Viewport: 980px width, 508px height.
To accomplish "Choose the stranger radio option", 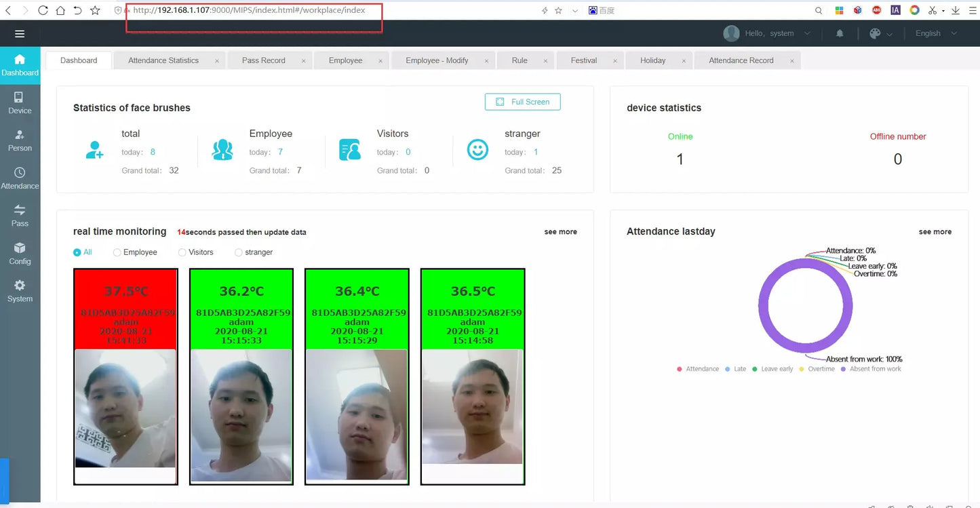I will pyautogui.click(x=237, y=252).
